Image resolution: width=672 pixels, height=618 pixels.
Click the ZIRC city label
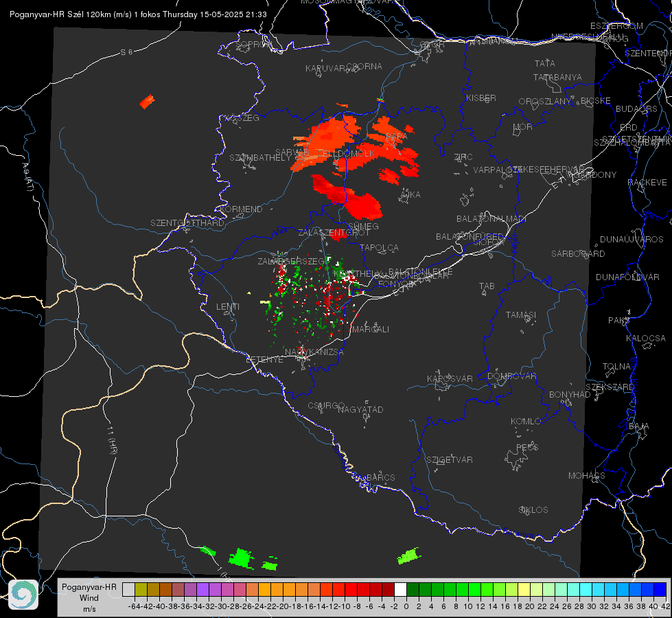463,157
